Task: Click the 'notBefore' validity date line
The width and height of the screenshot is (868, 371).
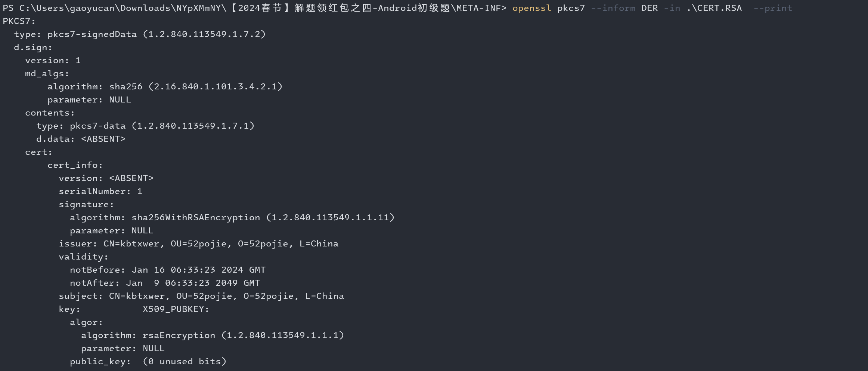Action: coord(168,270)
